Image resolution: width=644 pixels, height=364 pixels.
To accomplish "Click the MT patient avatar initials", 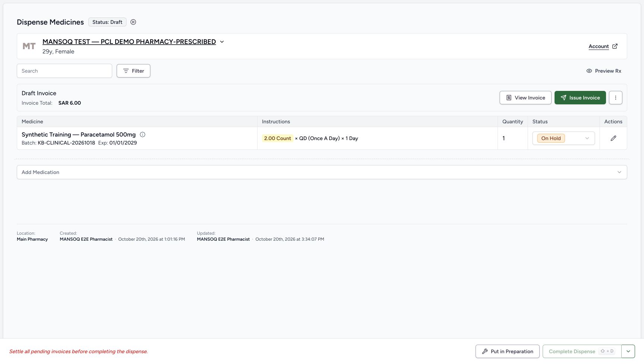I will [29, 46].
